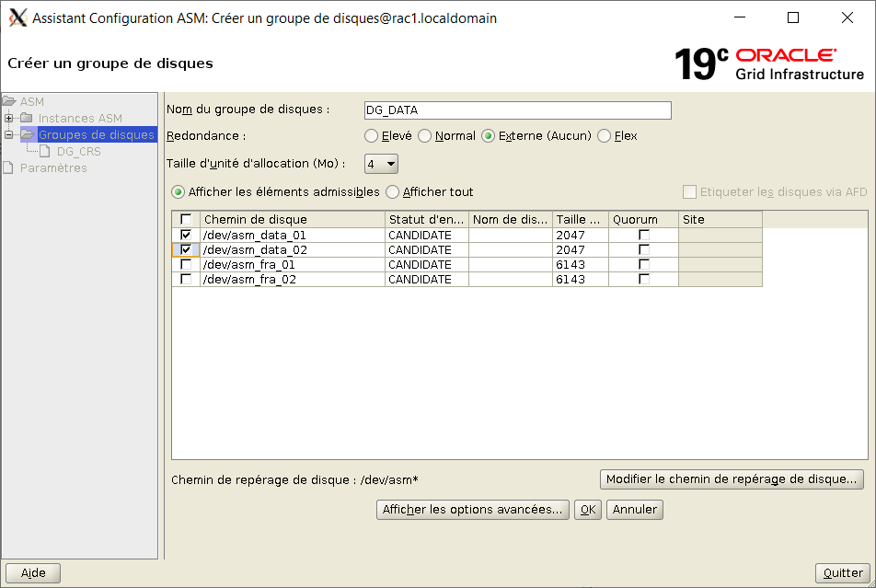Toggle Quorum for /dev/asm_data_01

(643, 235)
